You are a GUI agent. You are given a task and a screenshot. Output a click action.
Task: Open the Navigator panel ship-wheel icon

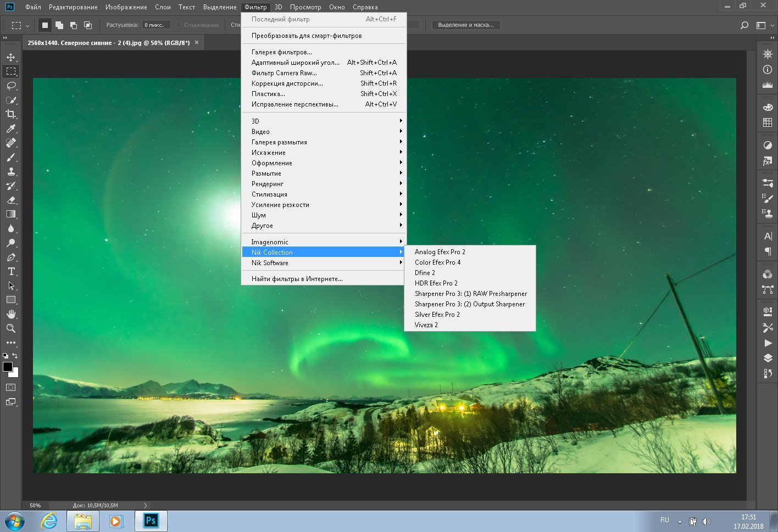pyautogui.click(x=768, y=54)
